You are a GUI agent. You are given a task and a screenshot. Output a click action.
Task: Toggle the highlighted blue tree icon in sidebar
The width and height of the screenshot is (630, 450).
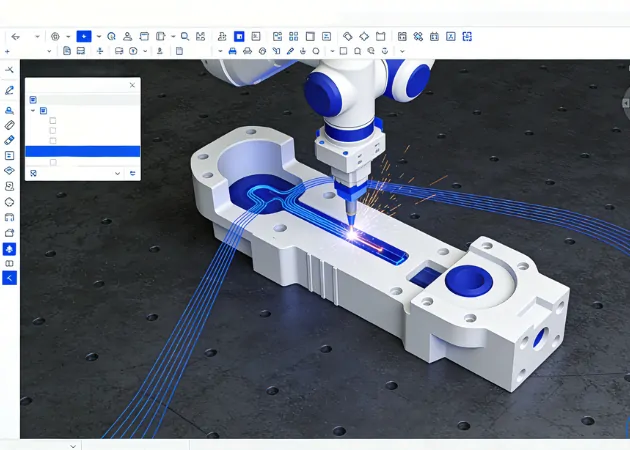tap(9, 249)
